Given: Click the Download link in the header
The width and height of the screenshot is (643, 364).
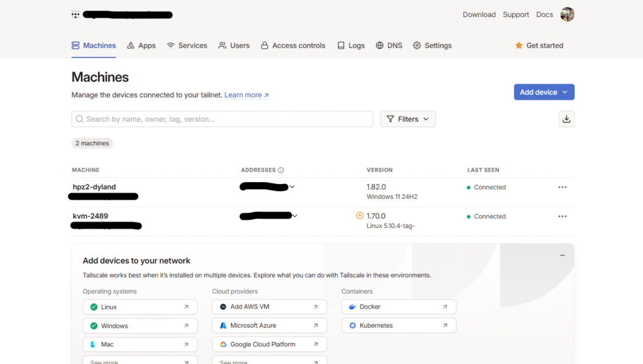Looking at the screenshot, I should click(479, 15).
